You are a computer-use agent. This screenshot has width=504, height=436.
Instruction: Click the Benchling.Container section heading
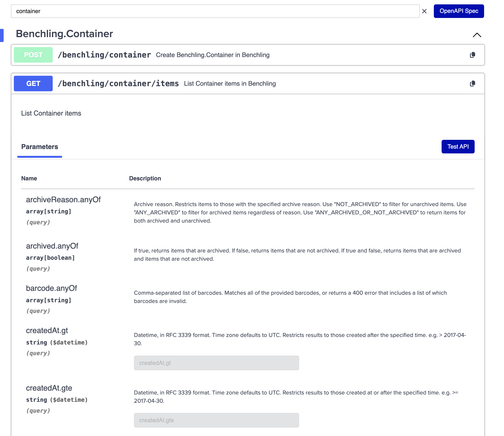[65, 34]
